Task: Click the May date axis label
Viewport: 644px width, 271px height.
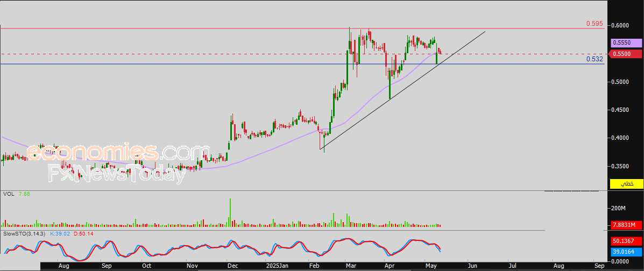Action: [x=431, y=267]
